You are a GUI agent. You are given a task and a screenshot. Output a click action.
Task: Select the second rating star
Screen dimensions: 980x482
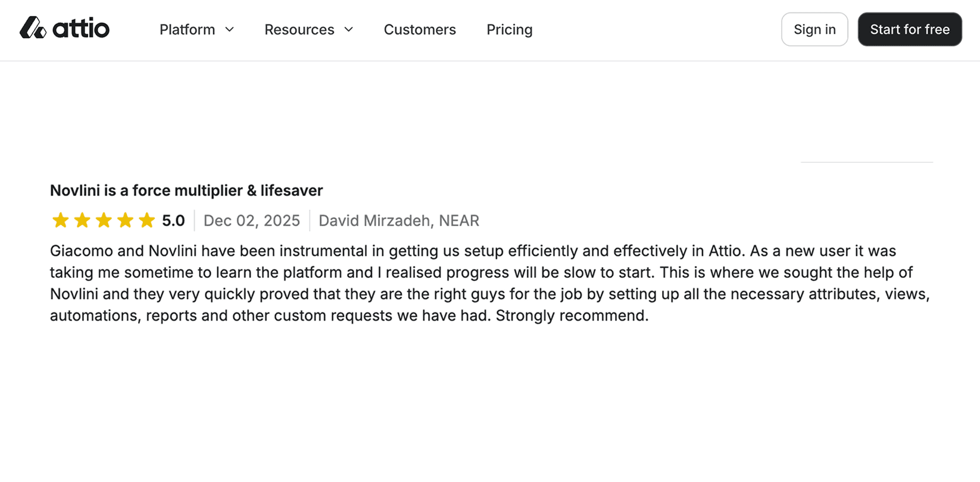pyautogui.click(x=82, y=220)
